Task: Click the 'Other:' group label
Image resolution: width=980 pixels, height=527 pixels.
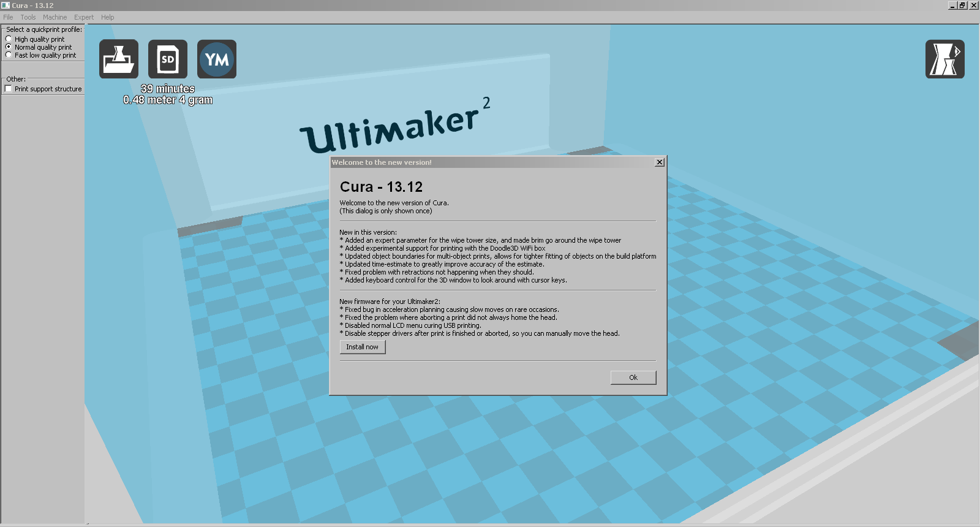Action: 16,79
